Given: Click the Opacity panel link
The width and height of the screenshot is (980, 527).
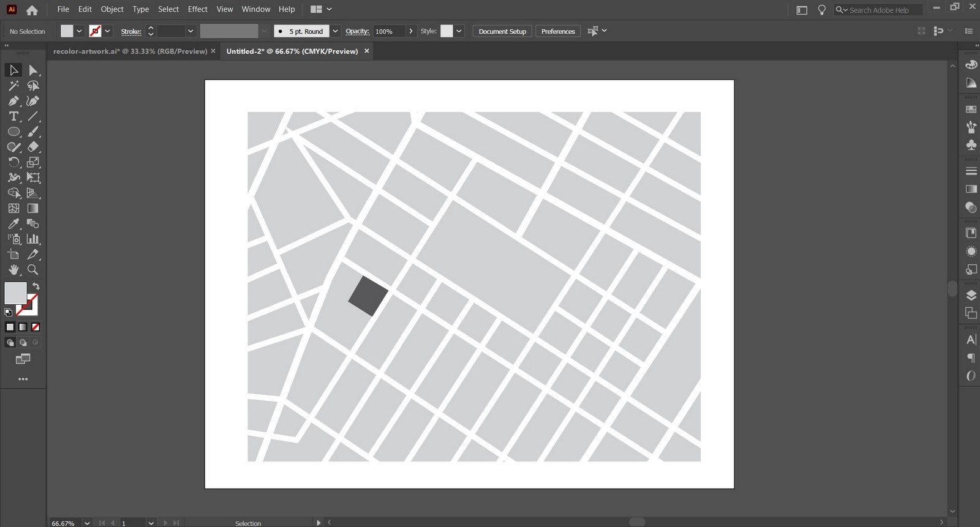Looking at the screenshot, I should pos(357,31).
